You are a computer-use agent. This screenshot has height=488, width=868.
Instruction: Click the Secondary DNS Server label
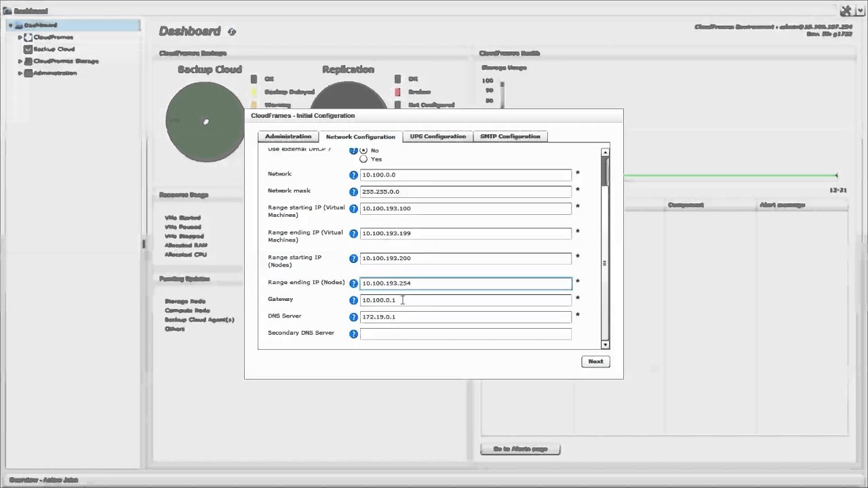[301, 333]
